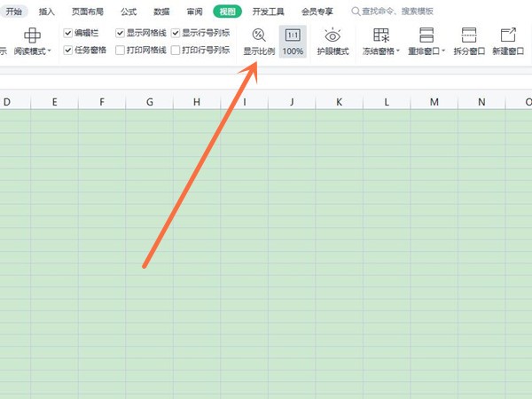The image size is (532, 399).
Task: Click the 阅读模式 reading mode icon
Action: click(32, 35)
